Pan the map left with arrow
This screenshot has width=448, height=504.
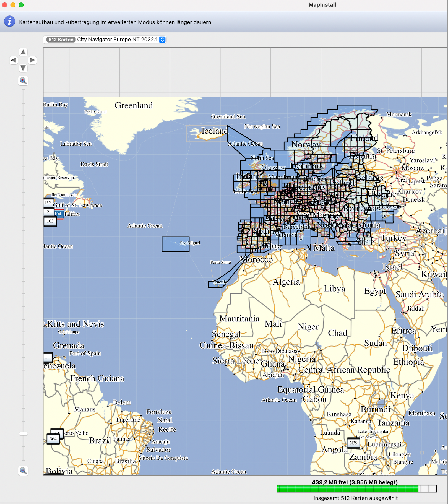[x=14, y=60]
